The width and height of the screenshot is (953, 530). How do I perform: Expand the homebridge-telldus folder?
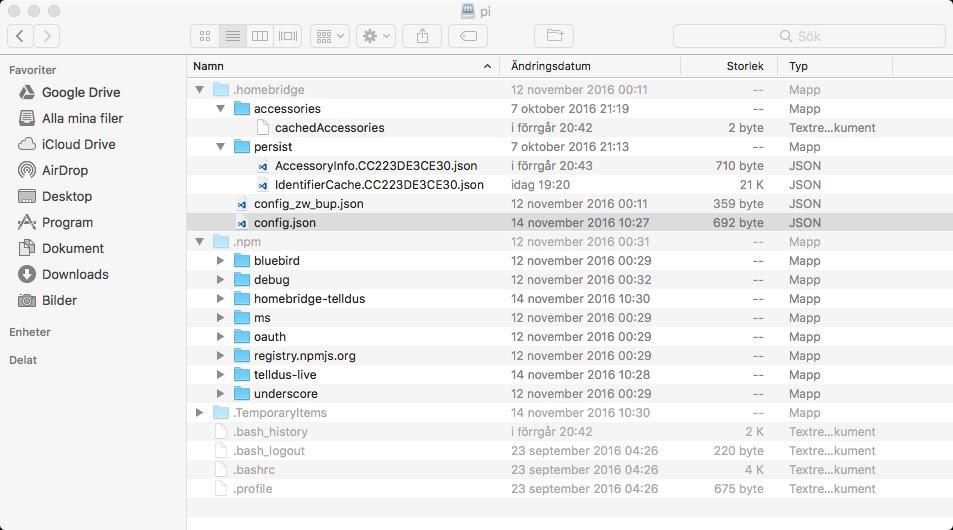pyautogui.click(x=220, y=298)
